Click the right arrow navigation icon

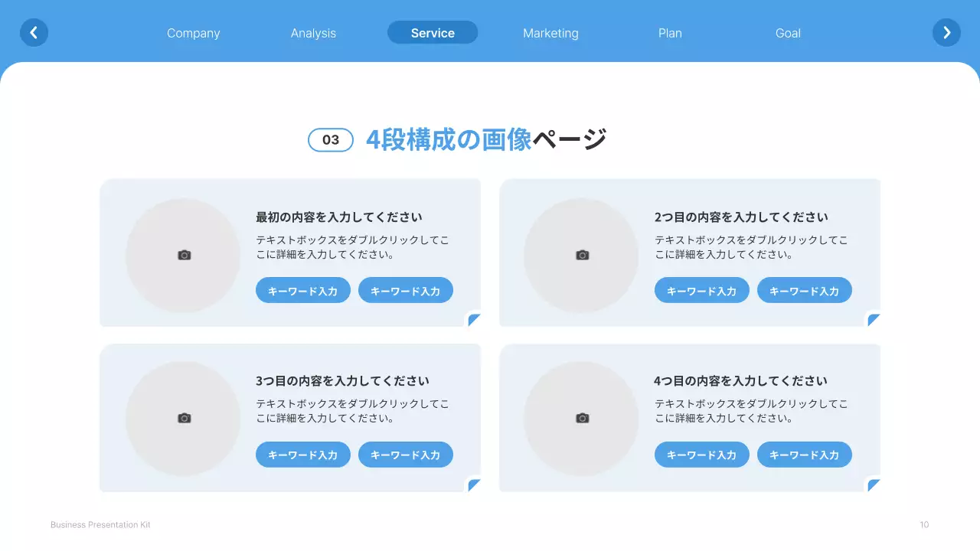click(x=946, y=32)
